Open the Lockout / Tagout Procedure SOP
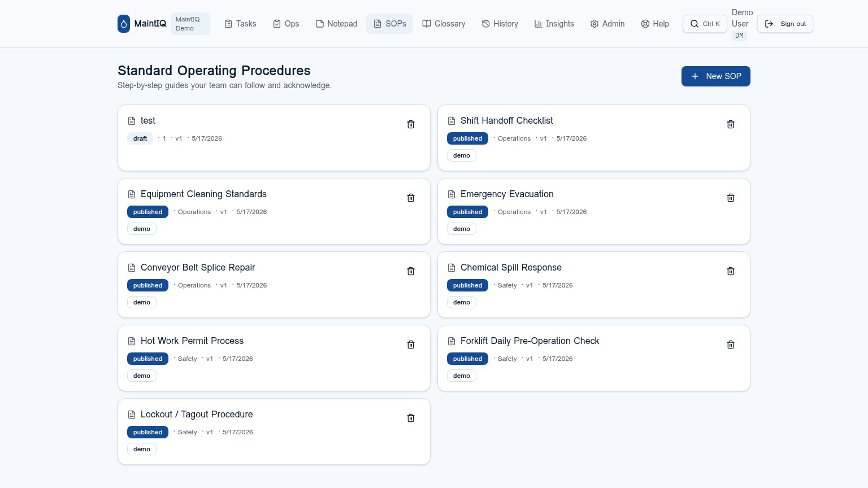The height and width of the screenshot is (488, 868). pyautogui.click(x=197, y=415)
